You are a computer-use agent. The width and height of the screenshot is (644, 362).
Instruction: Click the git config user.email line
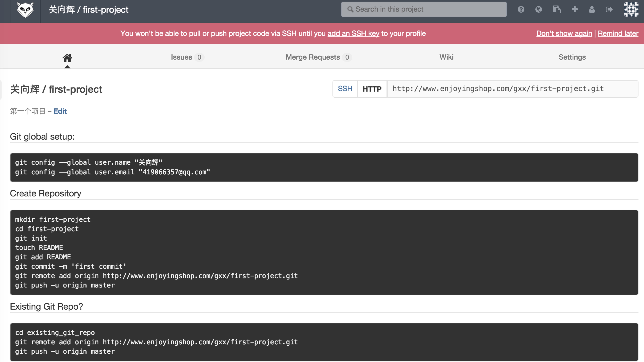[112, 172]
